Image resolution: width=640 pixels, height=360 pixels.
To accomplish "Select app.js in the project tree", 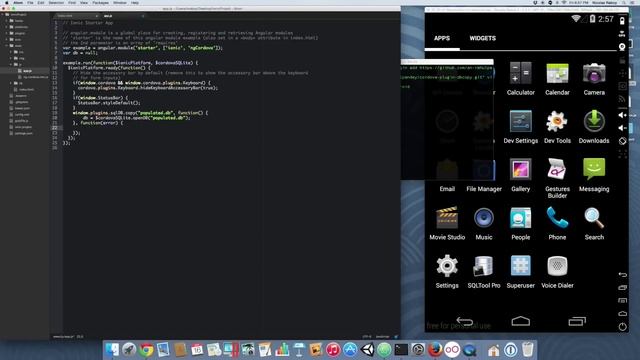I will point(27,71).
